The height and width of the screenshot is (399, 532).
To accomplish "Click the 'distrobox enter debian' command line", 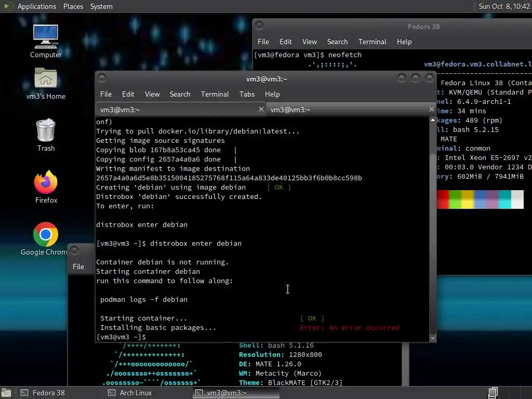I will click(169, 244).
